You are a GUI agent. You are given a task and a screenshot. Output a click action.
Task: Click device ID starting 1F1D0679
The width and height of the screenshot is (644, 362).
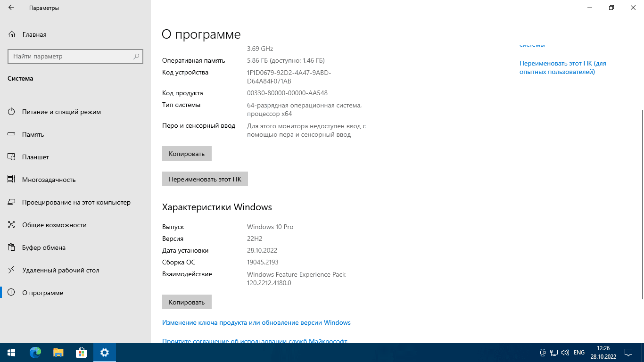289,77
